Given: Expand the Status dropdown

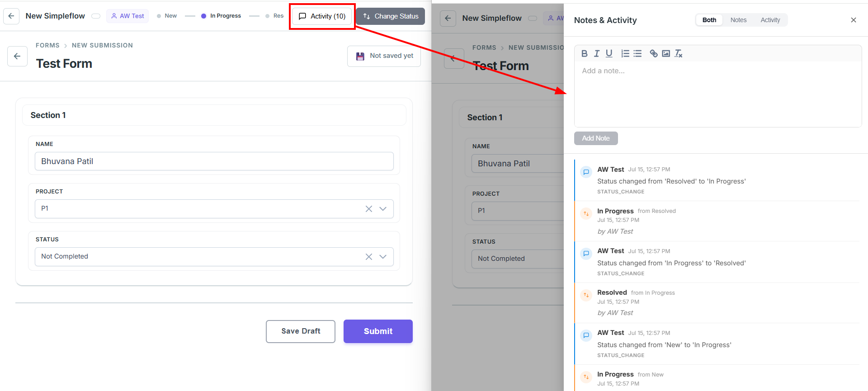Looking at the screenshot, I should click(x=383, y=256).
